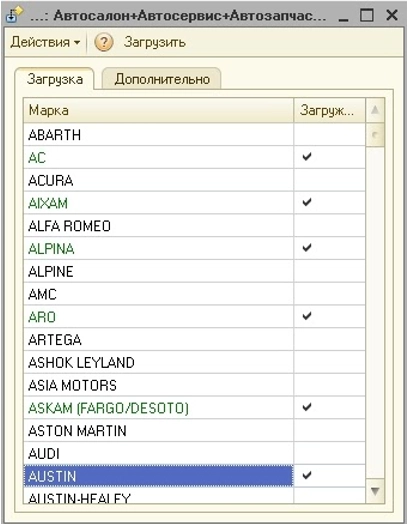Switch to the Загрузка tab
This screenshot has height=524, width=408.
click(54, 79)
